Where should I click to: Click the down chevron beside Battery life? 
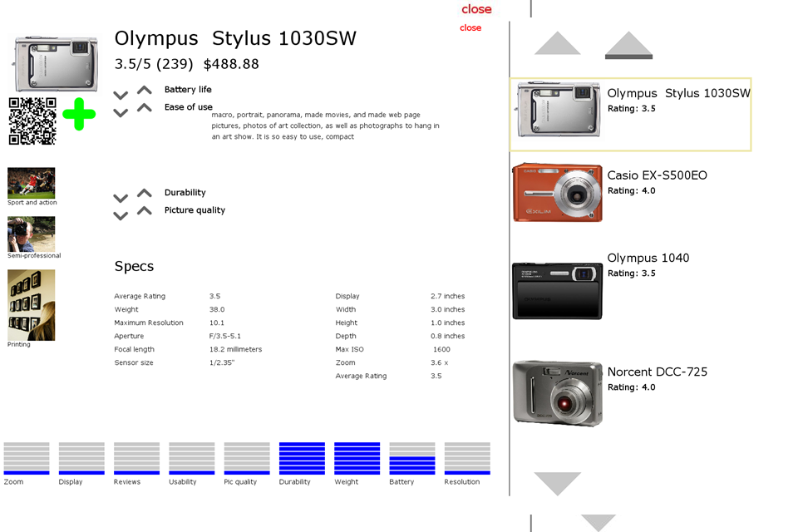121,95
